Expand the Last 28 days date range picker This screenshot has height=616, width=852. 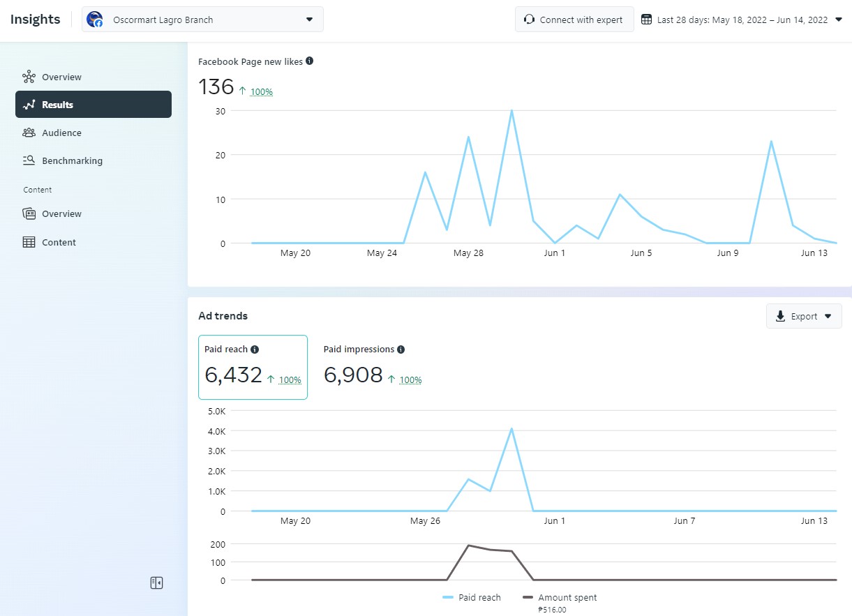742,20
